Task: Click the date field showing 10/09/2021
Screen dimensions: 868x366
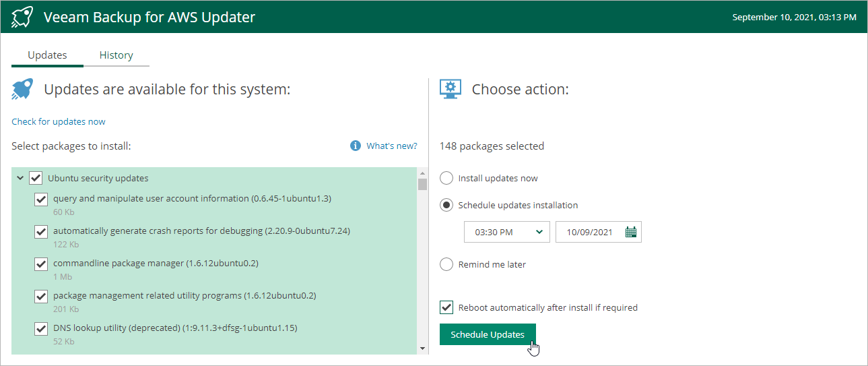Action: click(x=589, y=232)
